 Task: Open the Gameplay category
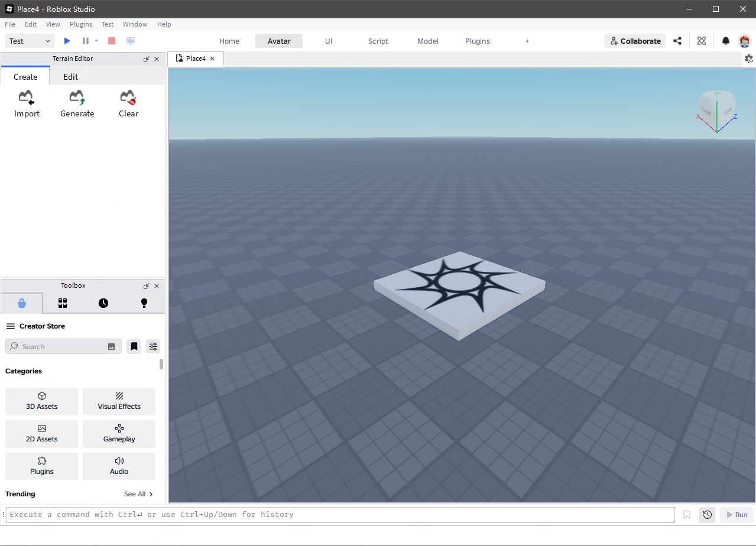pyautogui.click(x=119, y=434)
